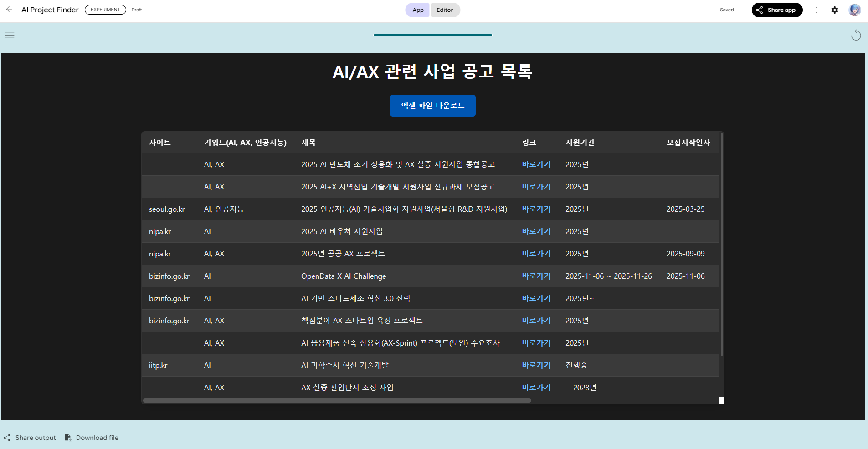Screen dimensions: 868x449
Task: Click the 지원기간 column header
Action: pos(580,143)
